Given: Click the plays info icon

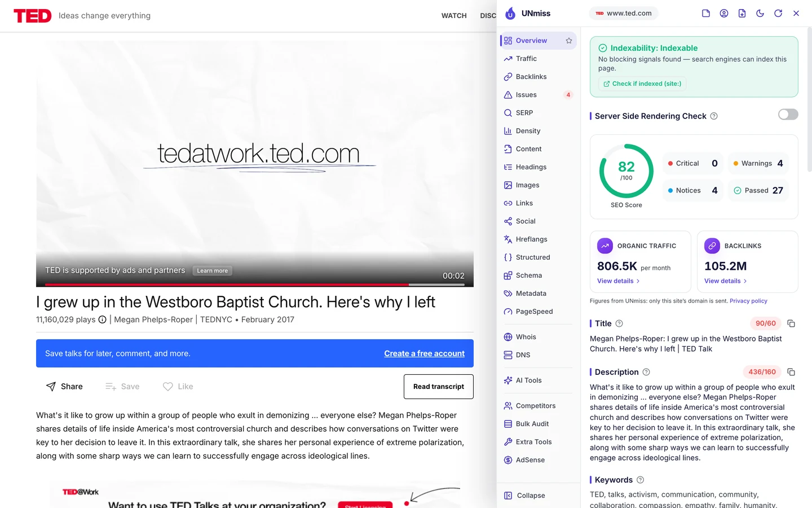Looking at the screenshot, I should click(103, 319).
